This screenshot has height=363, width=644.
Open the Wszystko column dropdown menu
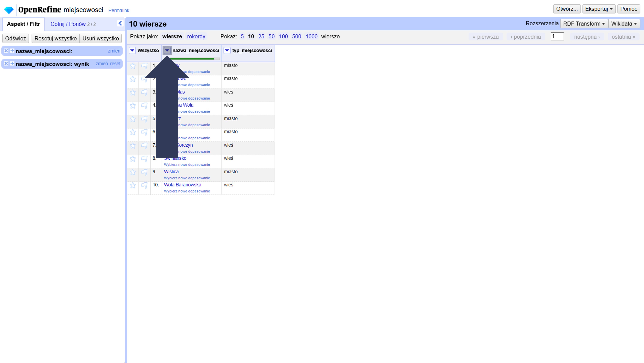tap(132, 51)
